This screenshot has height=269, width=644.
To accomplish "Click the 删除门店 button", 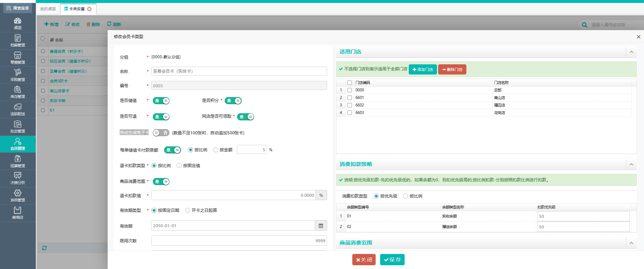I will click(x=452, y=70).
